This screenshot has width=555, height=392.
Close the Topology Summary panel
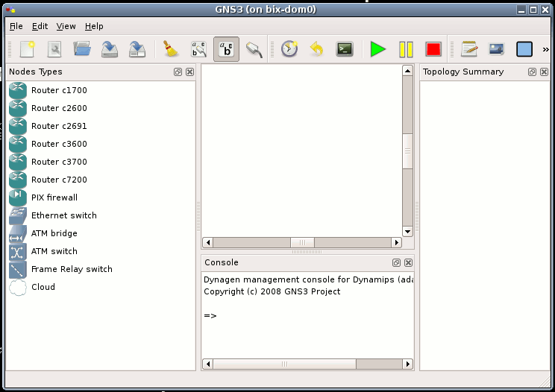[x=545, y=72]
